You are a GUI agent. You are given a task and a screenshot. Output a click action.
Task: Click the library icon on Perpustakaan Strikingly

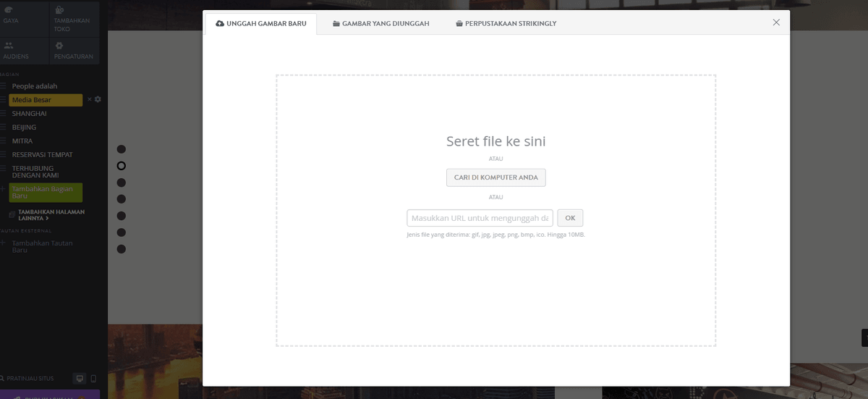click(459, 24)
